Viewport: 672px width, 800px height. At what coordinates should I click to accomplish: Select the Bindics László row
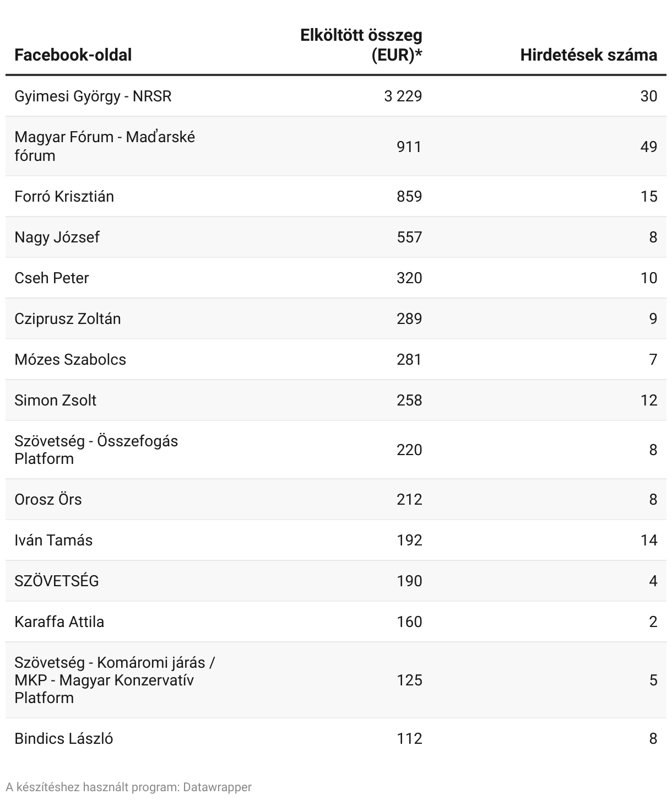(x=64, y=739)
